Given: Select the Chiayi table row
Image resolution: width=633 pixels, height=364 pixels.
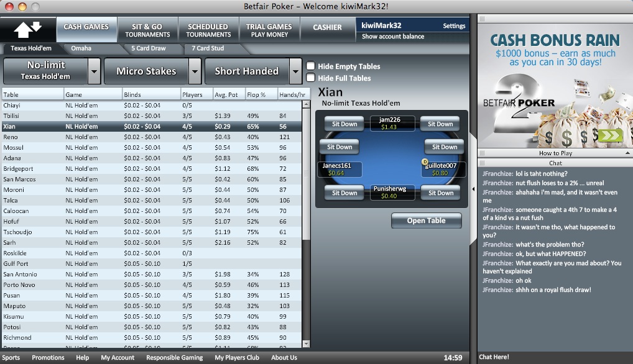Looking at the screenshot, I should coord(152,105).
